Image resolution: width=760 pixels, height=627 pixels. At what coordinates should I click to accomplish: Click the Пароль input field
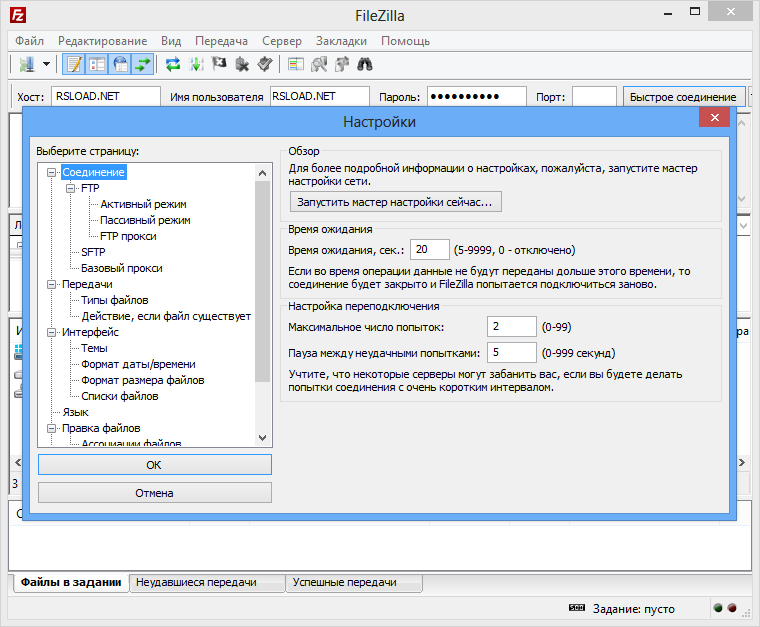click(x=476, y=96)
